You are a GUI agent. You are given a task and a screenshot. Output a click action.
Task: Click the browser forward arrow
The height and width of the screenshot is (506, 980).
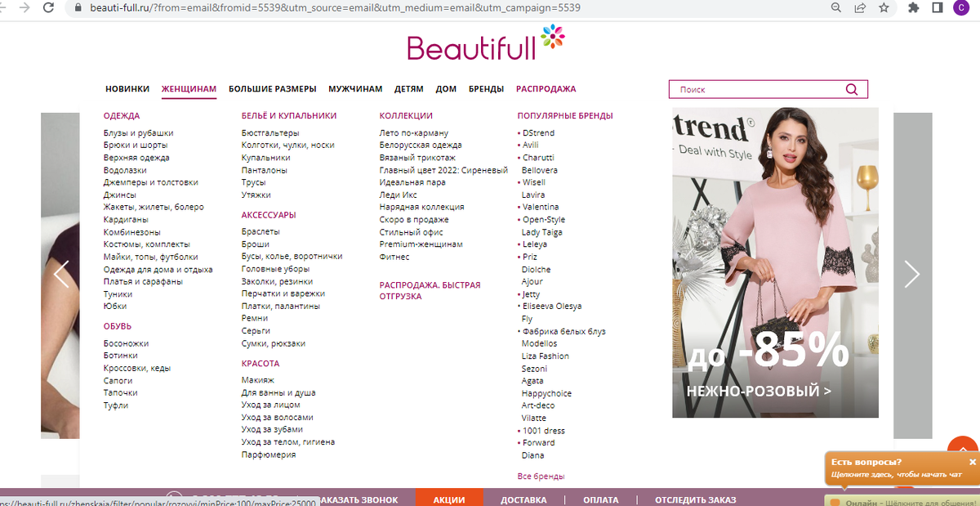(x=24, y=7)
